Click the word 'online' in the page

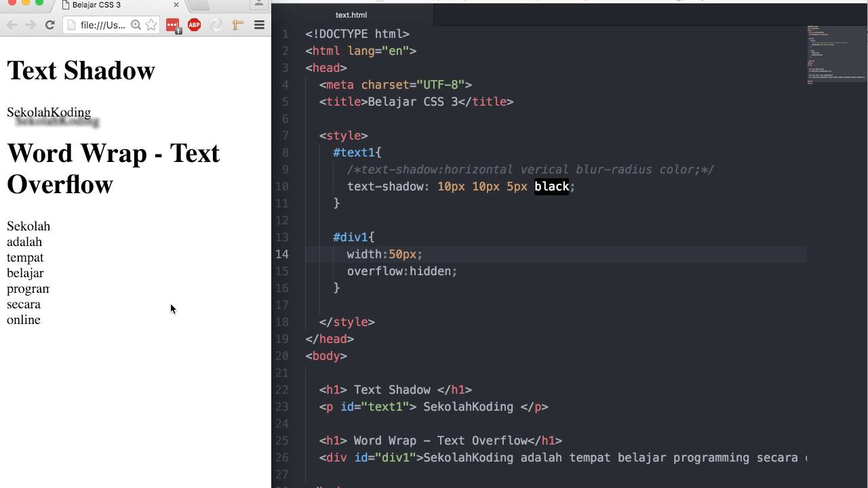coord(24,320)
